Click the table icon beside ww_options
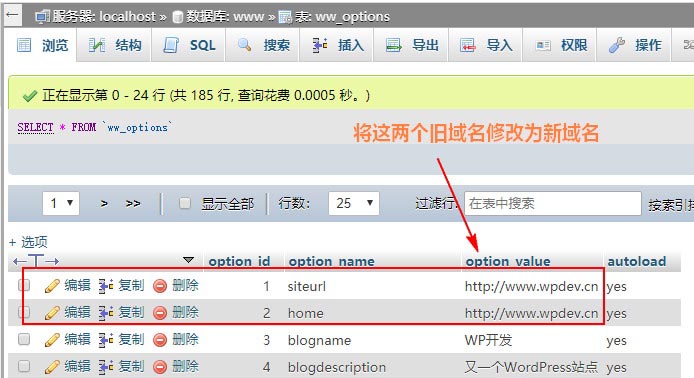This screenshot has height=378, width=694. 285,17
